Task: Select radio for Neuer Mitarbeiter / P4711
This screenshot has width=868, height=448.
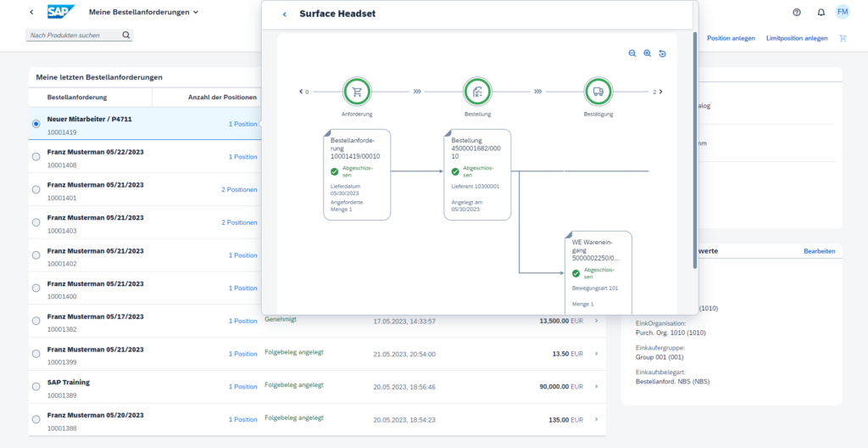Action: (36, 124)
